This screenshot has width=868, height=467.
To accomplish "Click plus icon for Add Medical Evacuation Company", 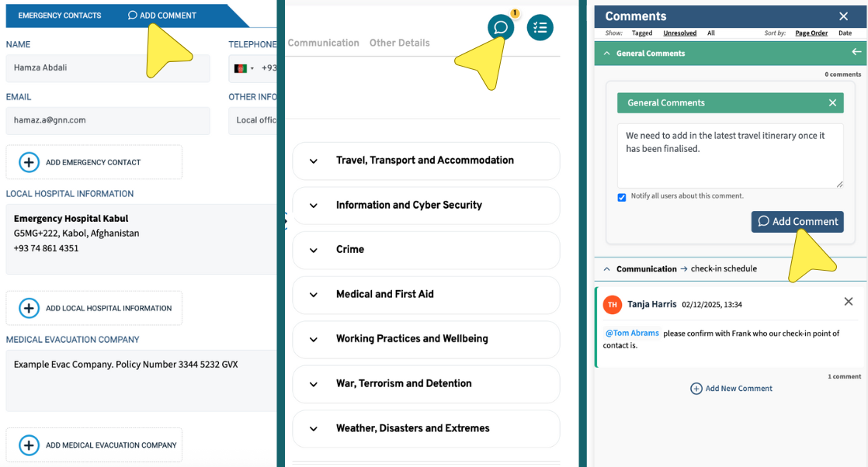I will click(29, 445).
